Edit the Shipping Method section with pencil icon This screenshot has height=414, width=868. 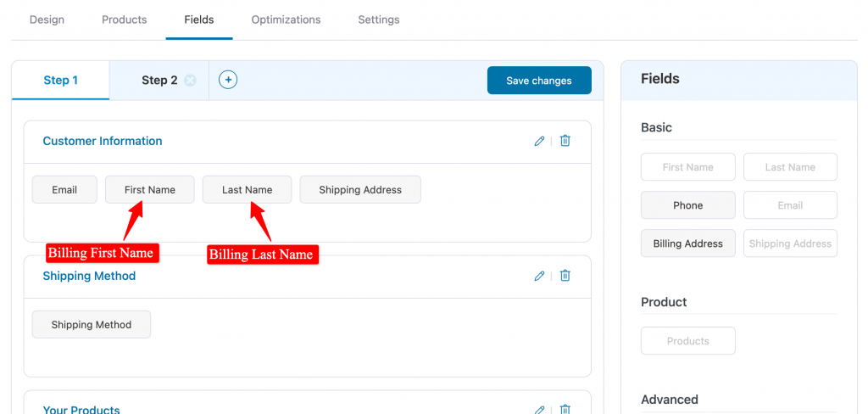click(x=539, y=276)
